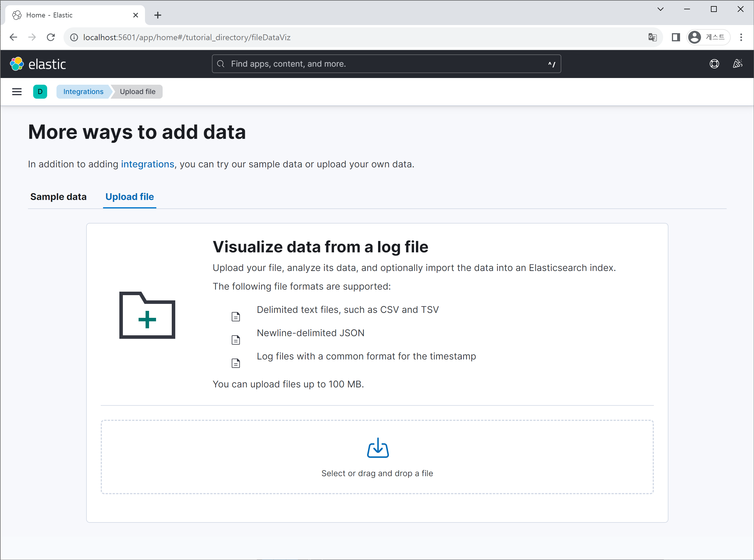
Task: Select the Upload file tab
Action: coord(130,196)
